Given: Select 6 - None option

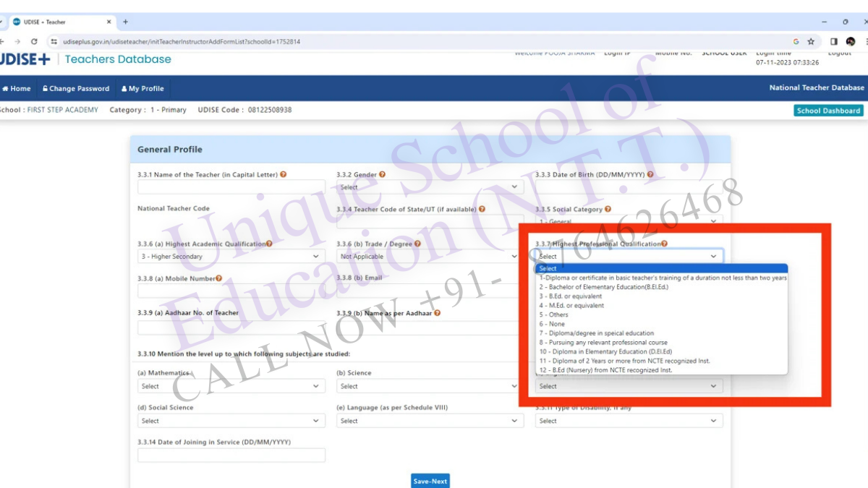Looking at the screenshot, I should click(x=662, y=325).
